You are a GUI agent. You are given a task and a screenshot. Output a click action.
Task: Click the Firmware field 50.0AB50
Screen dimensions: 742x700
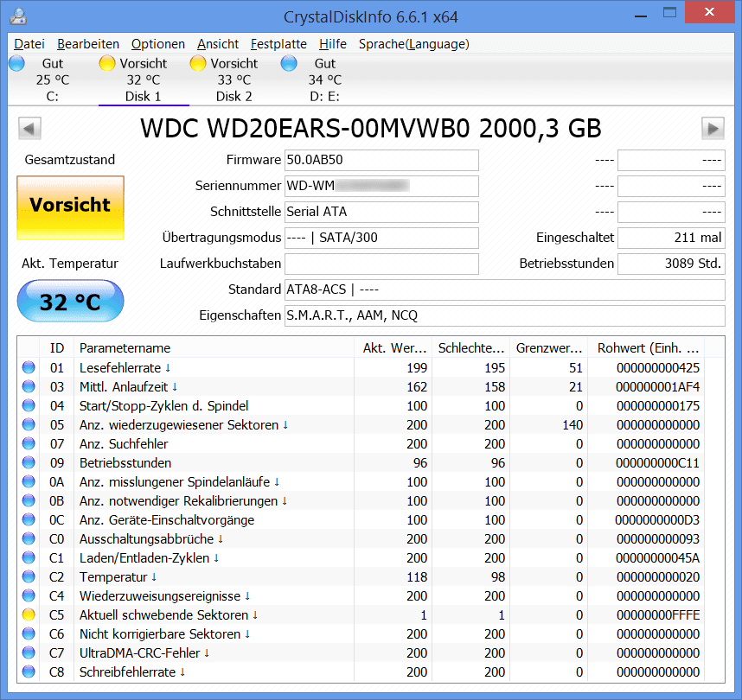point(381,160)
